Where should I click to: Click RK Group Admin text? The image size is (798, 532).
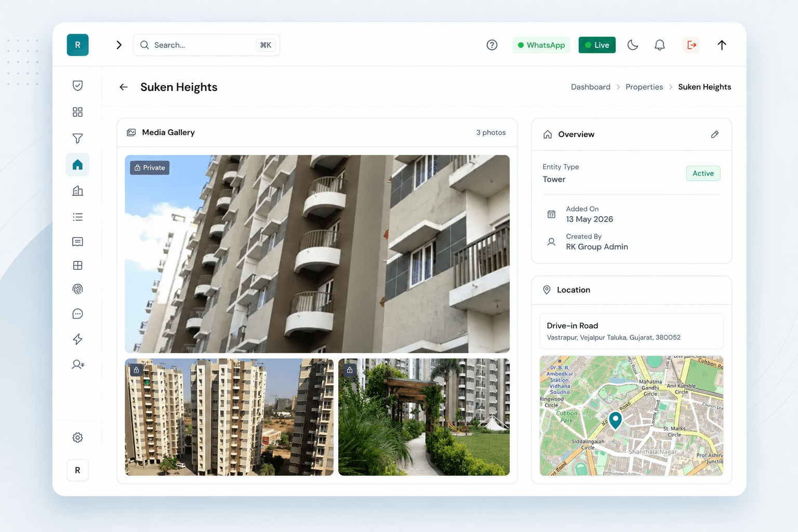(x=597, y=247)
